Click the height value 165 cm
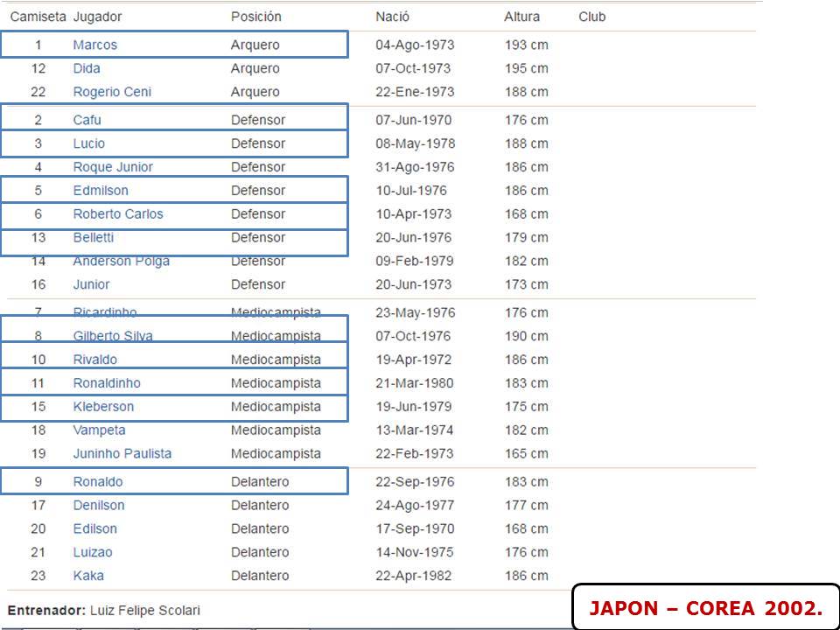The image size is (840, 630). 526,454
